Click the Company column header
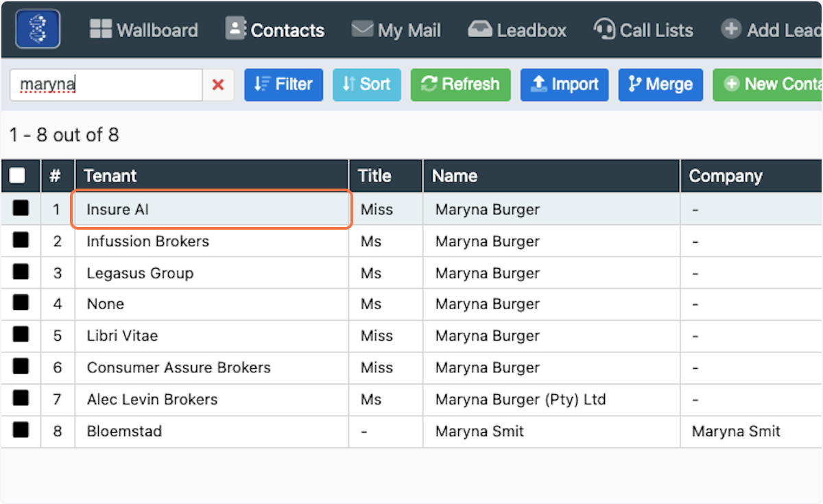823x504 pixels. [752, 176]
